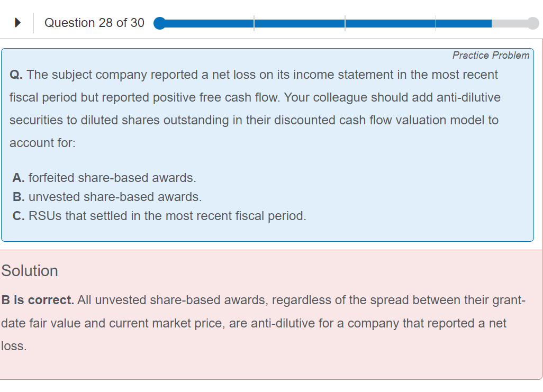Screen dimensions: 543x392
Task: Click the solution line starting "date fair value"
Action: [254, 323]
